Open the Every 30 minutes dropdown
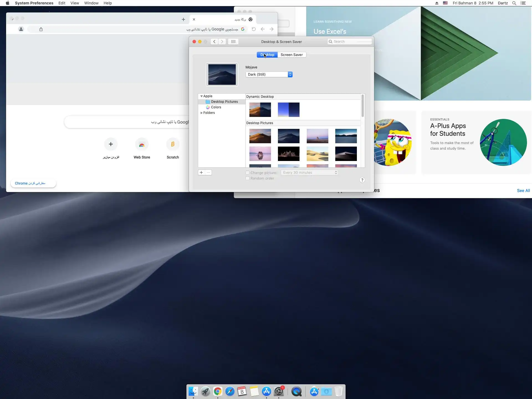 309,172
